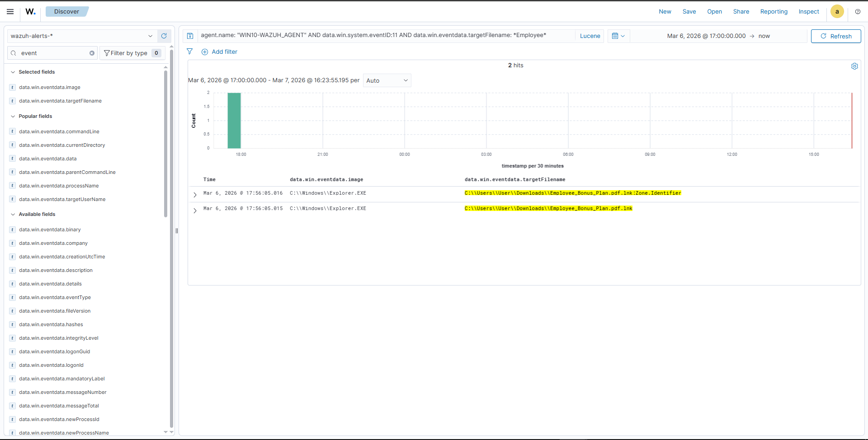868x440 pixels.
Task: Click the saved query disk icon
Action: (x=190, y=36)
